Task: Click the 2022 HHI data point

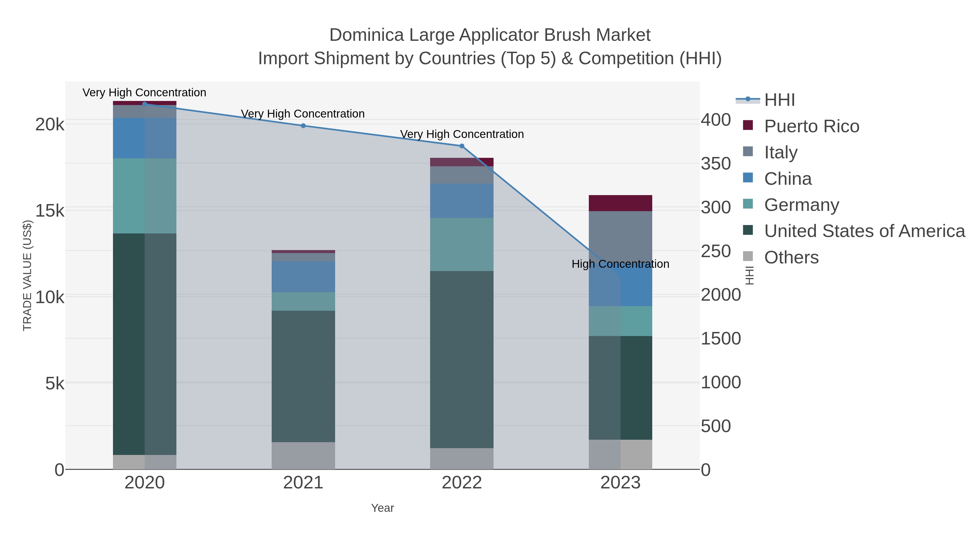Action: coord(462,146)
